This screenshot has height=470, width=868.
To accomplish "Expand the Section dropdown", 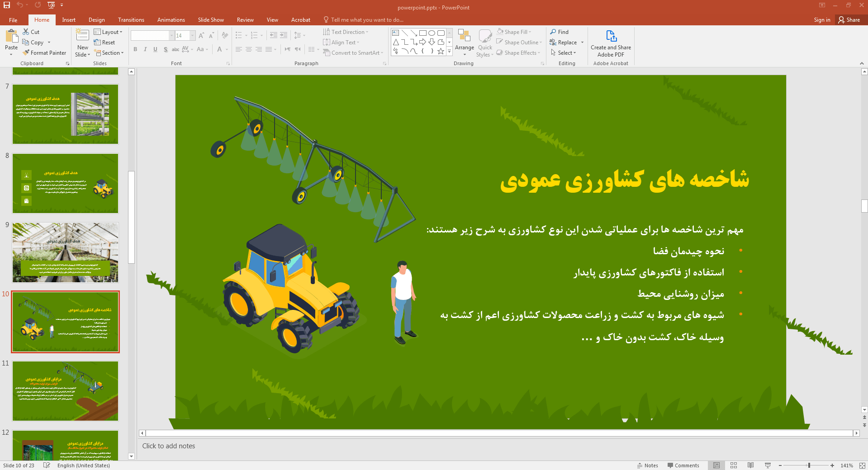I will pyautogui.click(x=109, y=53).
